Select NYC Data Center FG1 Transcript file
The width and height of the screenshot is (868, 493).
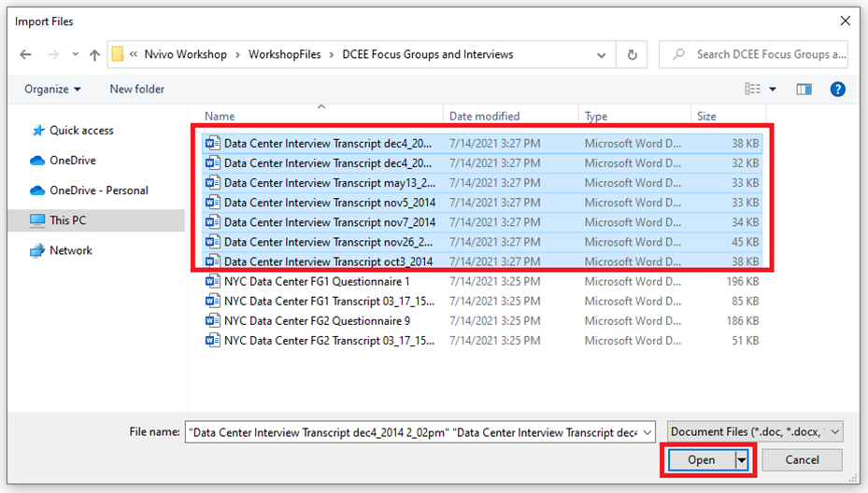[482, 301]
